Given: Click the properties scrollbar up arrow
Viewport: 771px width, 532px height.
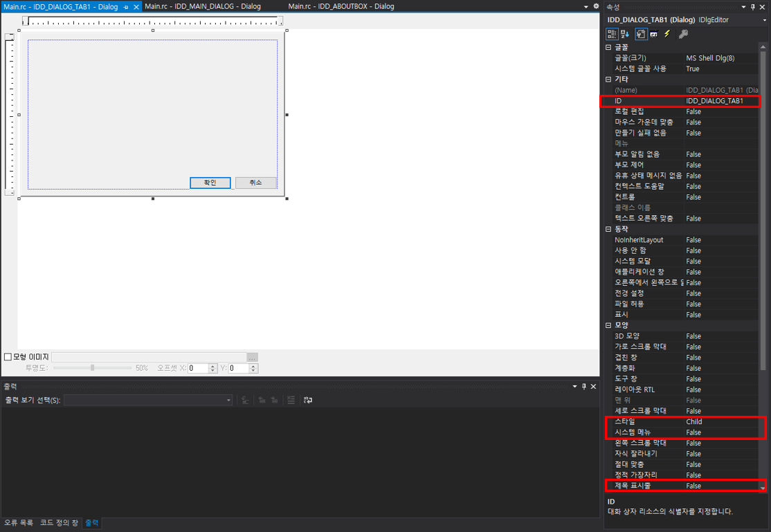Looking at the screenshot, I should coord(763,47).
